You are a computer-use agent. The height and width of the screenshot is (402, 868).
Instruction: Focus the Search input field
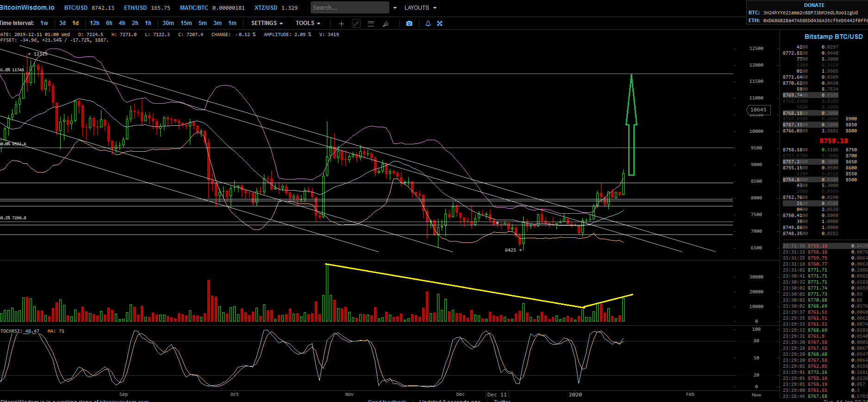pyautogui.click(x=350, y=8)
